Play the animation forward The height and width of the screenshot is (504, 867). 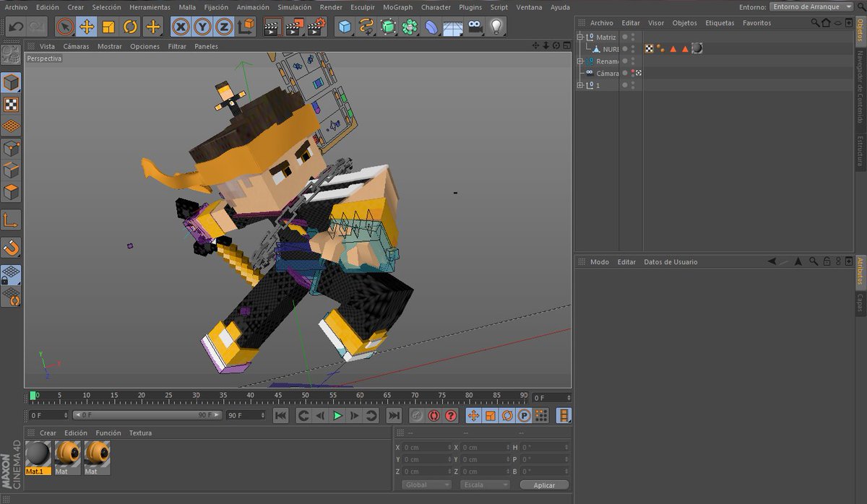[x=337, y=415]
